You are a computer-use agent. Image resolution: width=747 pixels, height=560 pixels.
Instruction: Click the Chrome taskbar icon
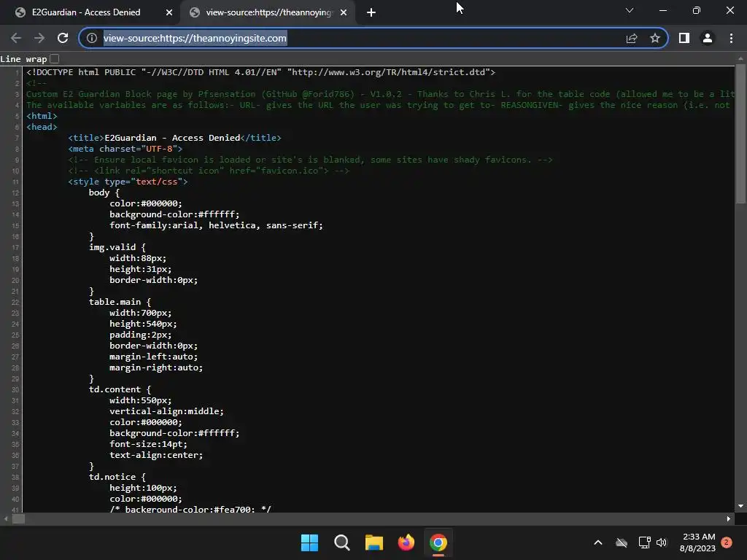438,542
